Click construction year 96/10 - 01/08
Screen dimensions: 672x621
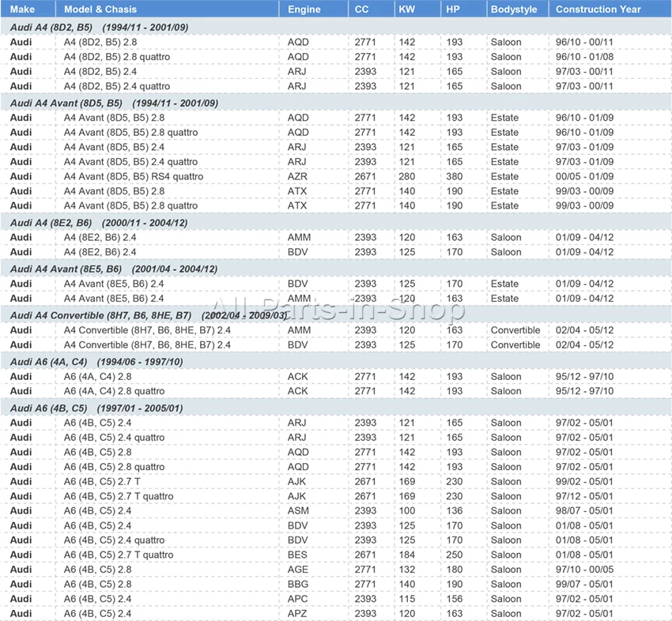(584, 57)
